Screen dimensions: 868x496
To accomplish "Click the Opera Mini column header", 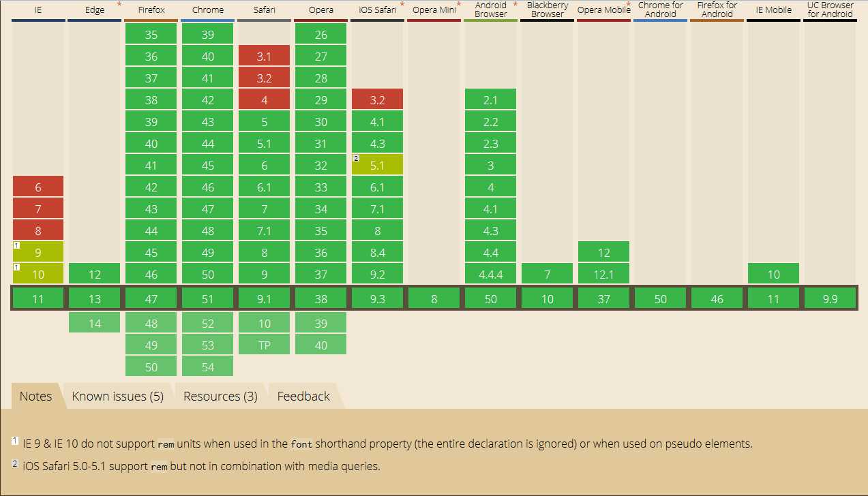I will click(434, 10).
